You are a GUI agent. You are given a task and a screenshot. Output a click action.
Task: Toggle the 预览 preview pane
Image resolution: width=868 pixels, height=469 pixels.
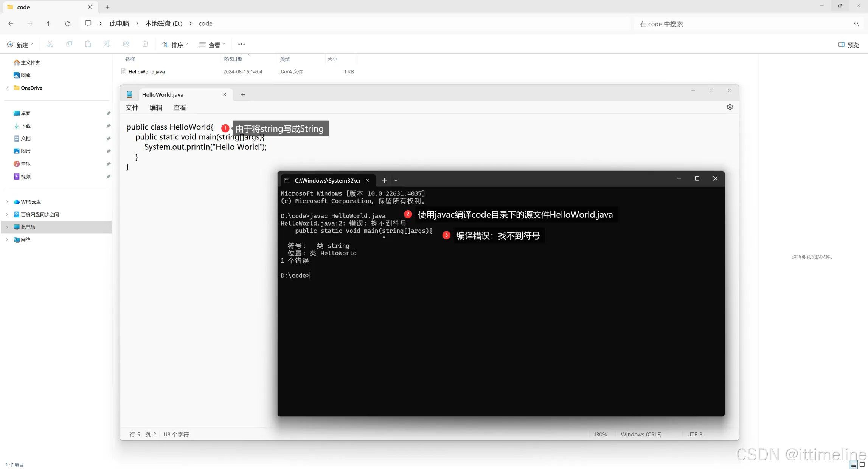849,45
